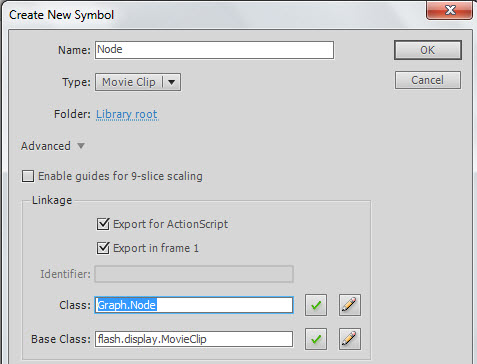
Task: Collapse the Advanced section triangle
Action: tap(81, 146)
